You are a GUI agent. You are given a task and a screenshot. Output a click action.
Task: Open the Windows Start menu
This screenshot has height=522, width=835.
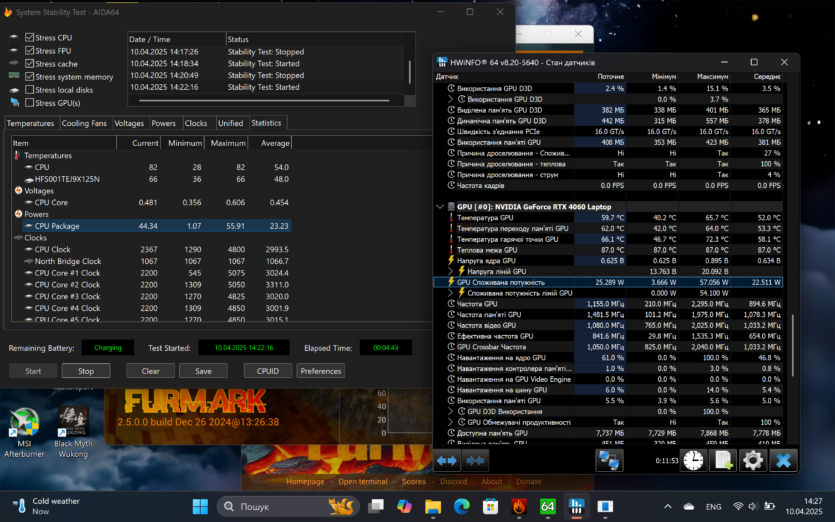point(200,507)
